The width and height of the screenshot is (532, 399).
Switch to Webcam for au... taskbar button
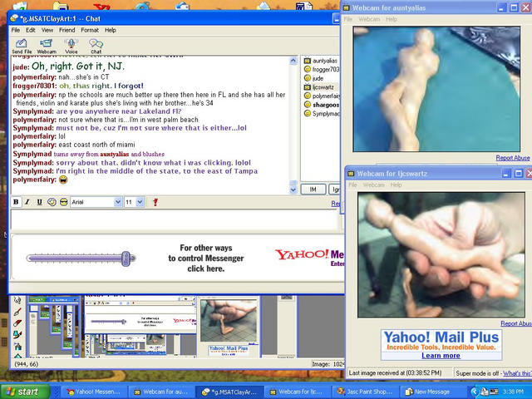pos(160,392)
